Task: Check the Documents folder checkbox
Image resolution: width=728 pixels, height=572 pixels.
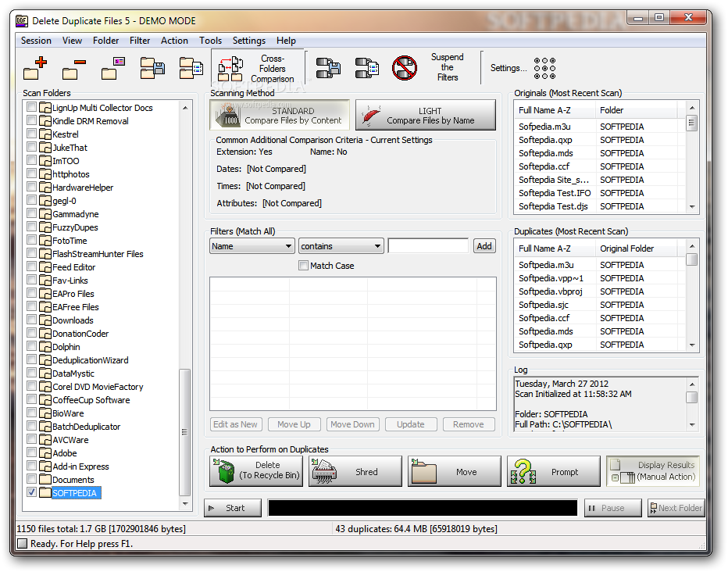Action: click(31, 479)
